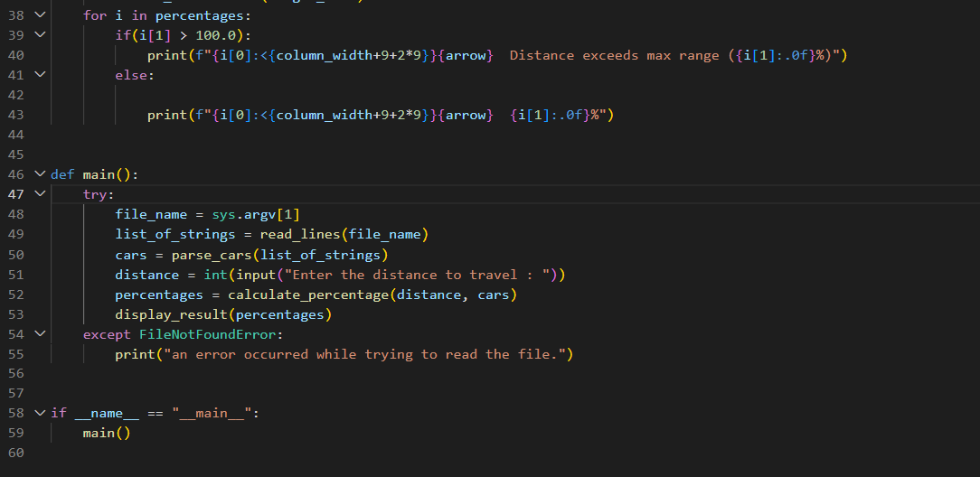Click line number 51 in the gutter
Screen dimensions: 980x477
click(16, 274)
